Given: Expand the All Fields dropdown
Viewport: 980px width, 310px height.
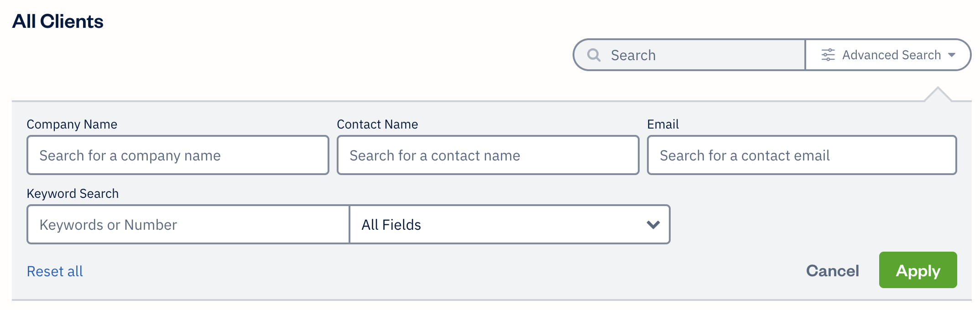Looking at the screenshot, I should click(x=509, y=224).
